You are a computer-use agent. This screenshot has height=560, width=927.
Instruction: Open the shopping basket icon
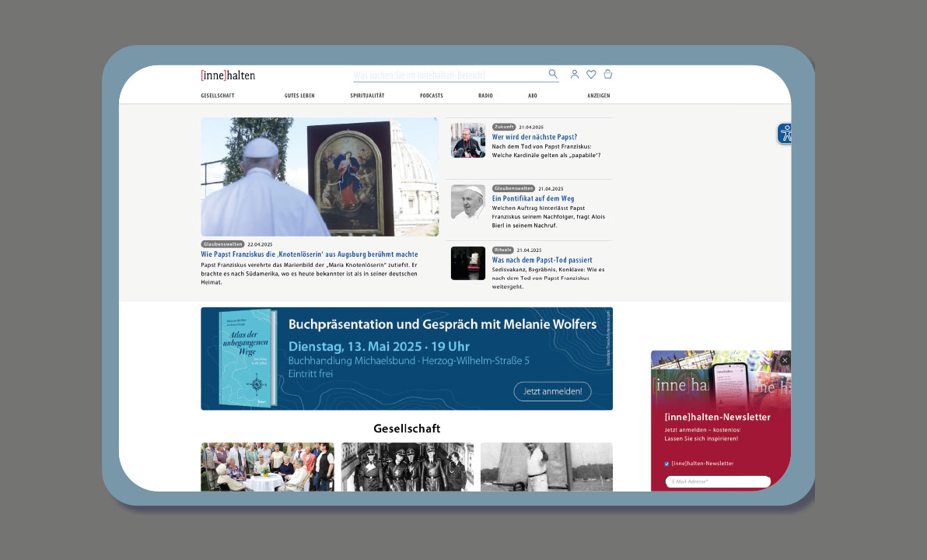point(608,75)
